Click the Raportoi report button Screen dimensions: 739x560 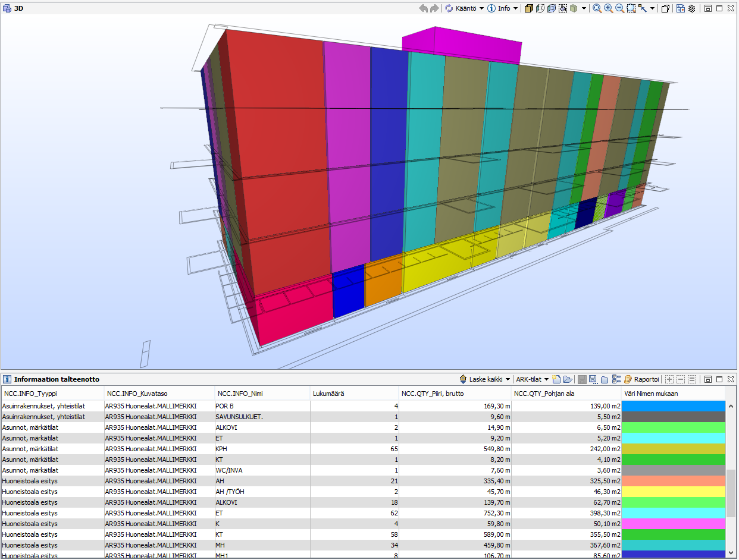(641, 379)
